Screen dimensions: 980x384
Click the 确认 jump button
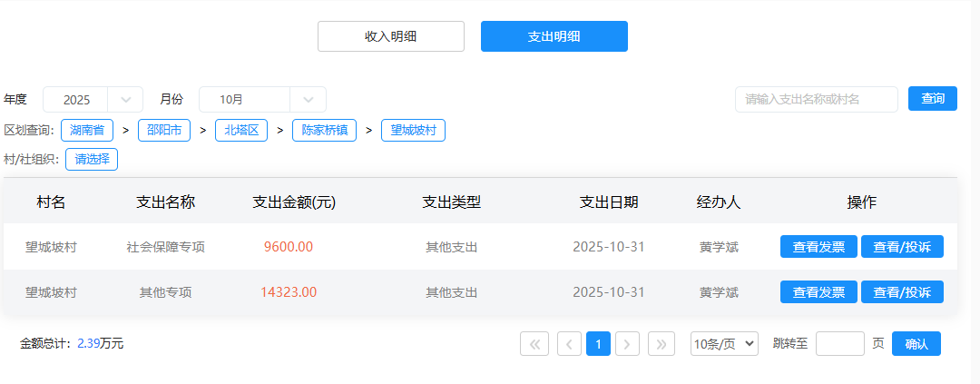[x=916, y=344]
